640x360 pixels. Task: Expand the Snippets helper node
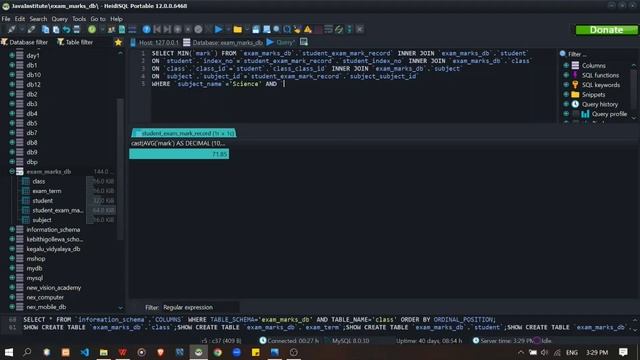tap(566, 94)
